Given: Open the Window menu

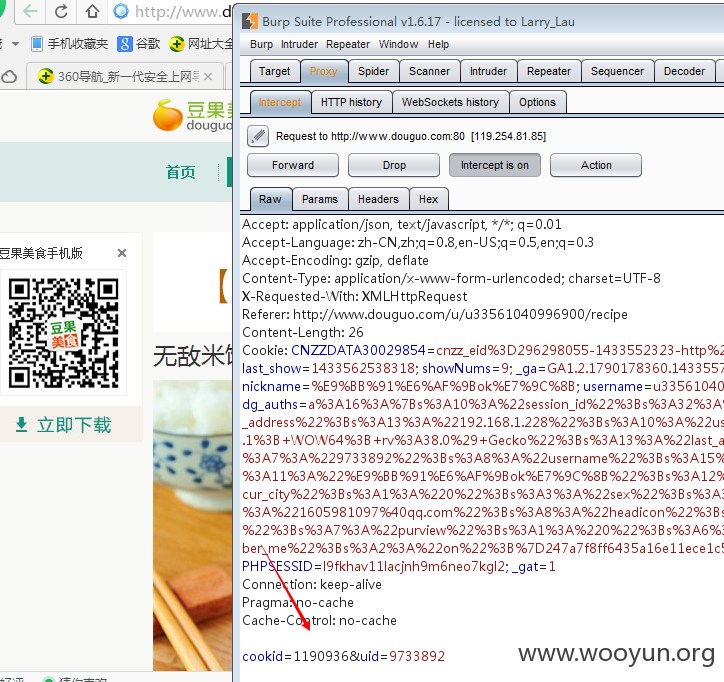Looking at the screenshot, I should (x=398, y=44).
